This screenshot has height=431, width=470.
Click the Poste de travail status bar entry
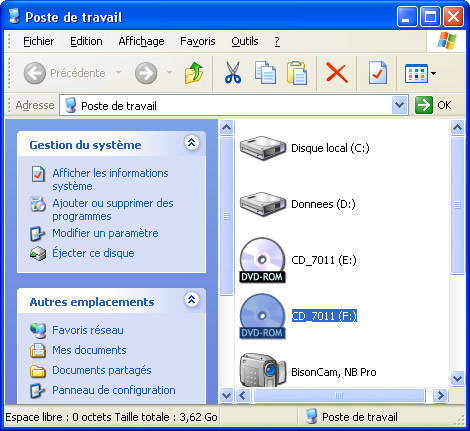pos(352,417)
